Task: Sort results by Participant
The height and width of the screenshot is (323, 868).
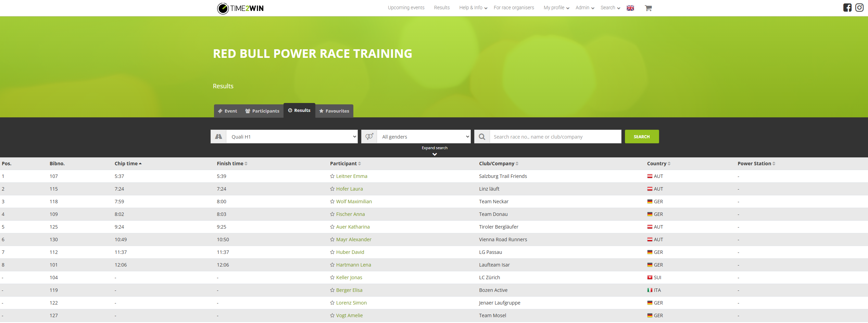Action: click(x=345, y=164)
